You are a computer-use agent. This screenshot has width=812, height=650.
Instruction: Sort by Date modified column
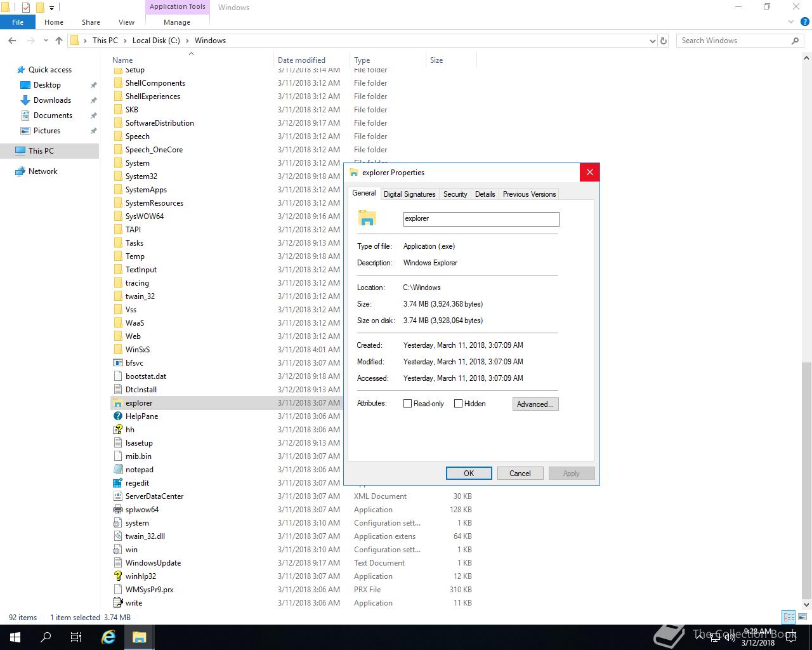(311, 60)
